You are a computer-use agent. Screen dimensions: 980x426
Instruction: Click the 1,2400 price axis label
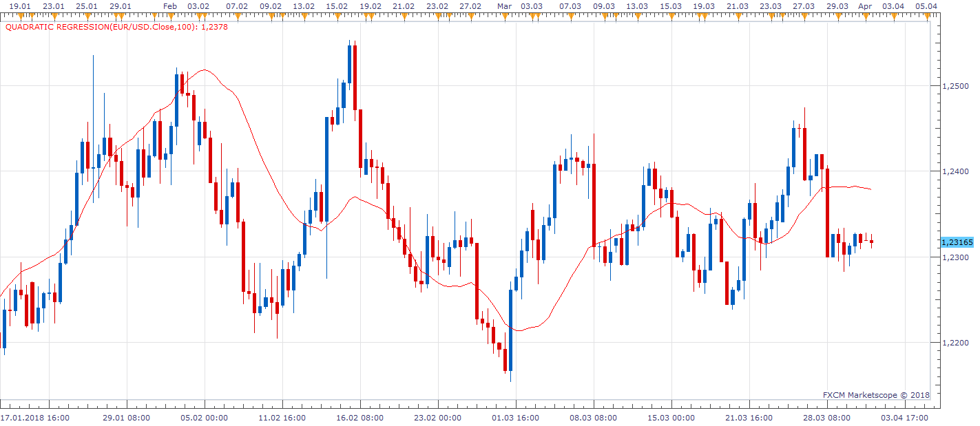point(955,171)
